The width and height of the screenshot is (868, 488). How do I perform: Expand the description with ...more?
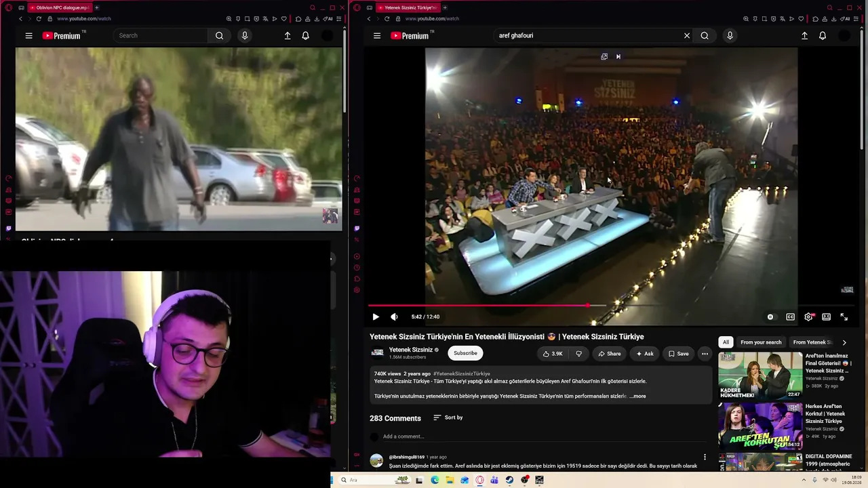[x=637, y=396]
